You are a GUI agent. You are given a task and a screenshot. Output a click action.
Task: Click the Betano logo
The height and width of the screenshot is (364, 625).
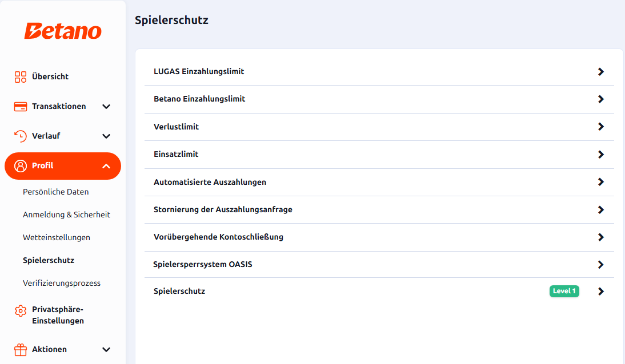63,31
